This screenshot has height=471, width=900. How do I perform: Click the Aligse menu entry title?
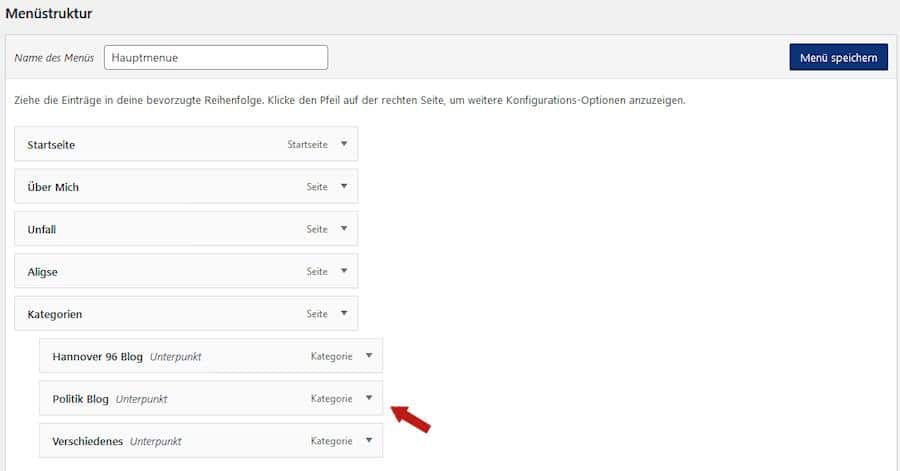click(x=42, y=272)
